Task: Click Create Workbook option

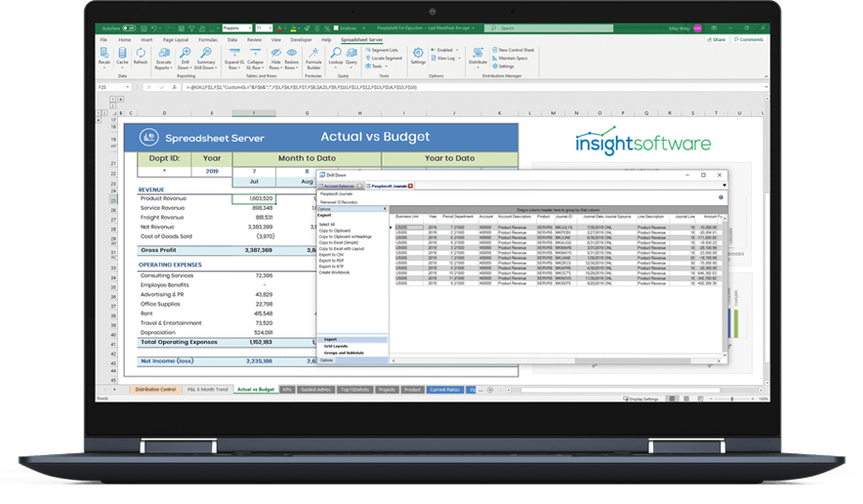Action: 334,273
